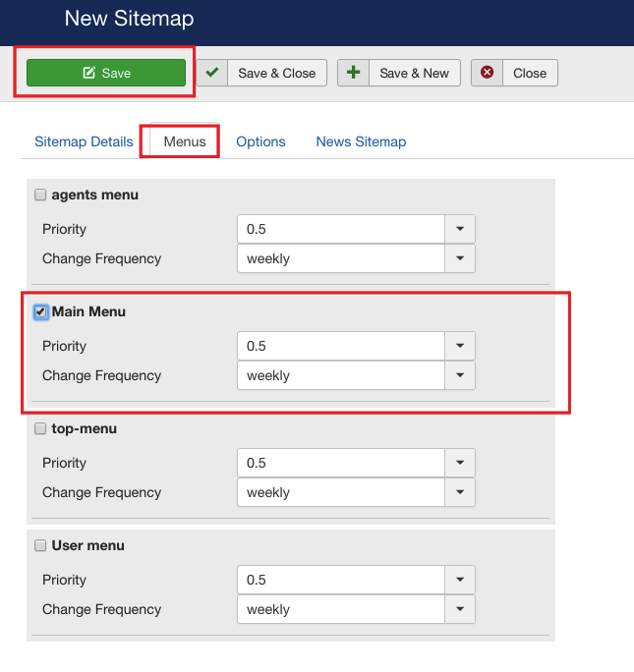The height and width of the screenshot is (672, 634).
Task: Go to the News Sitemap tab
Action: [361, 141]
